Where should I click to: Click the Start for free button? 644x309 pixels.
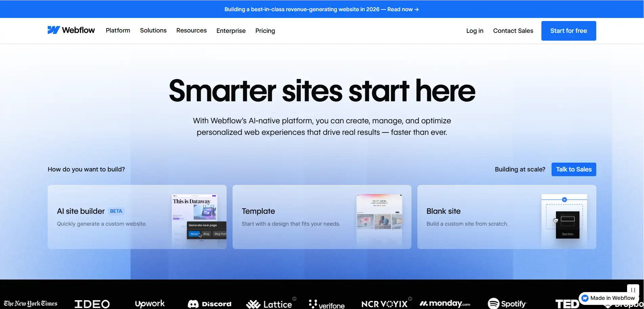pyautogui.click(x=568, y=30)
